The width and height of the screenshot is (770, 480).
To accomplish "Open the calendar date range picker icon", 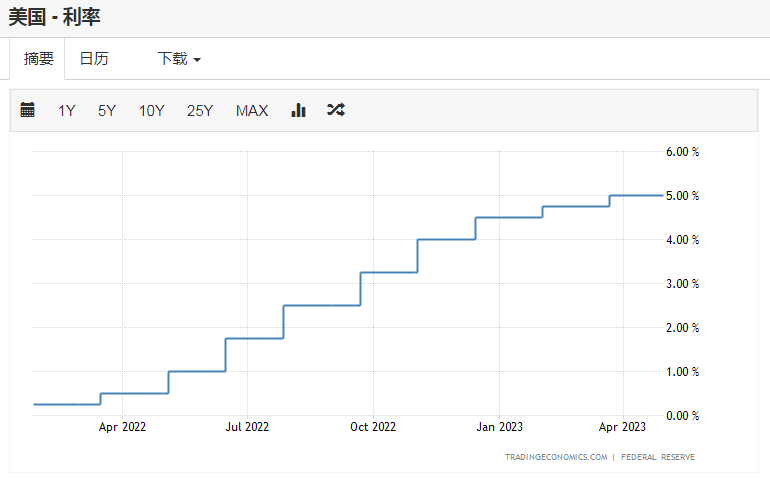I will click(28, 110).
